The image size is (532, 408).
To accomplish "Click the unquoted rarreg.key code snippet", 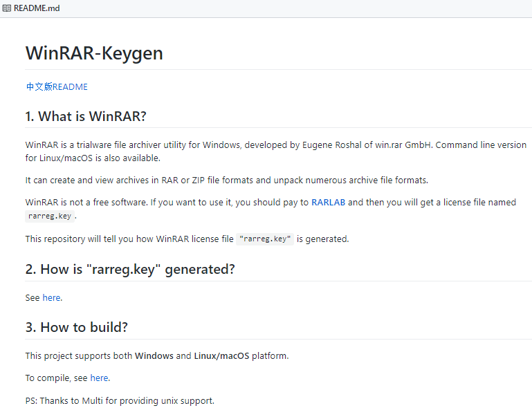I will click(x=50, y=216).
